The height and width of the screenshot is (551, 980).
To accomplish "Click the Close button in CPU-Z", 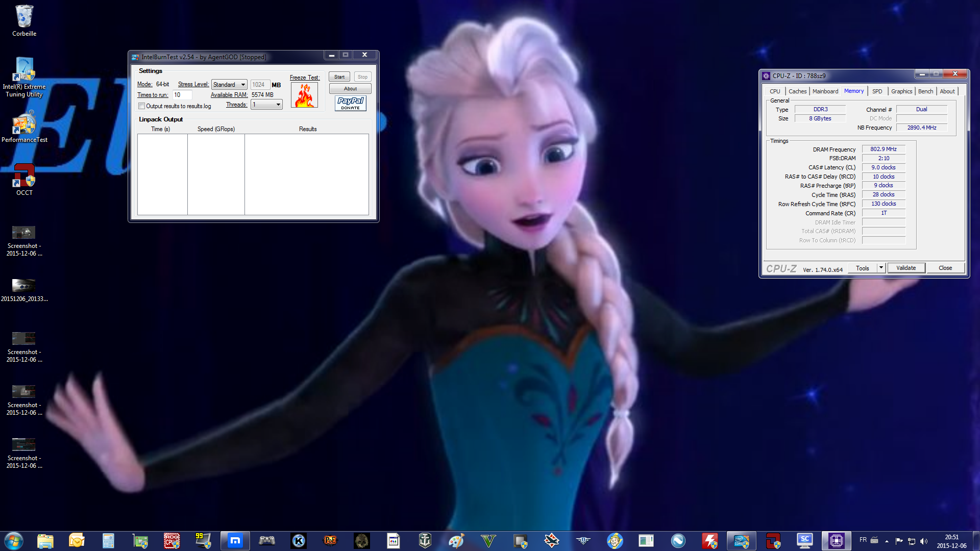I will coord(945,268).
